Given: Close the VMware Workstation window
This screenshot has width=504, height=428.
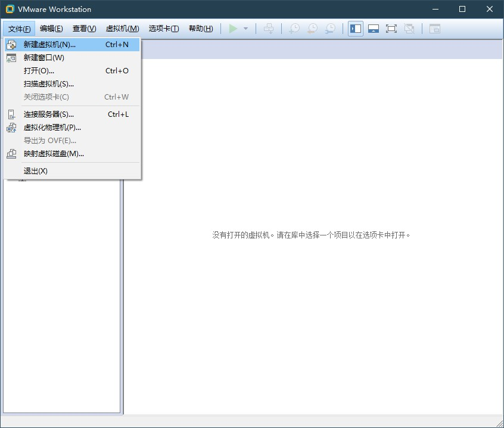Looking at the screenshot, I should coord(490,9).
